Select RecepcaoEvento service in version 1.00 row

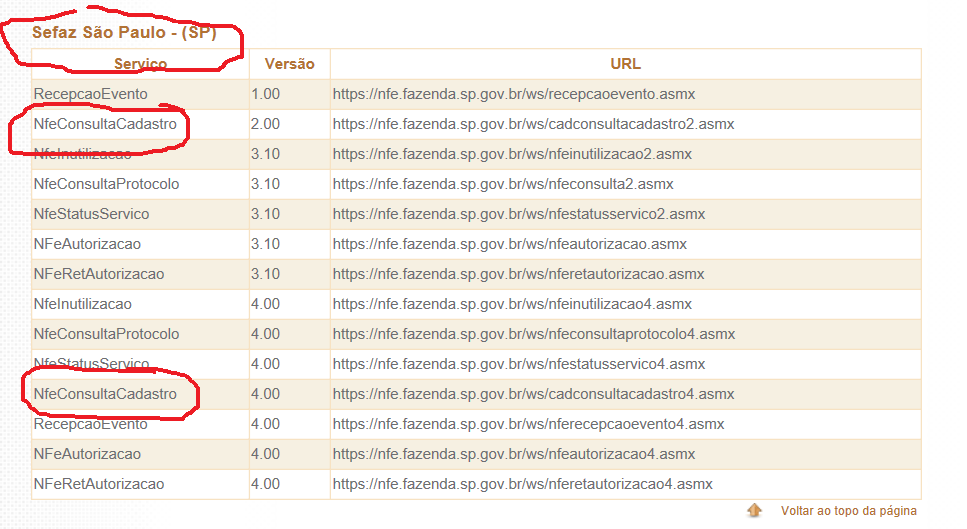pyautogui.click(x=91, y=94)
